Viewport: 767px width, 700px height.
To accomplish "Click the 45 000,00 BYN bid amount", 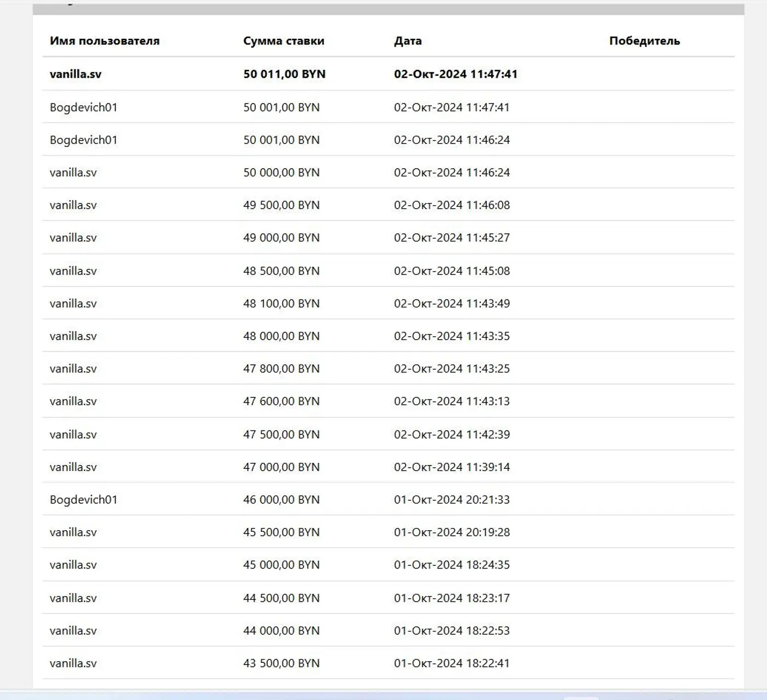I will coord(282,565).
